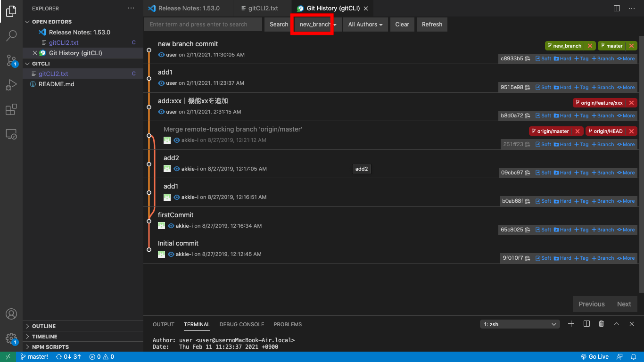Close Git History in Open Editors
The width and height of the screenshot is (644, 362).
(x=34, y=53)
